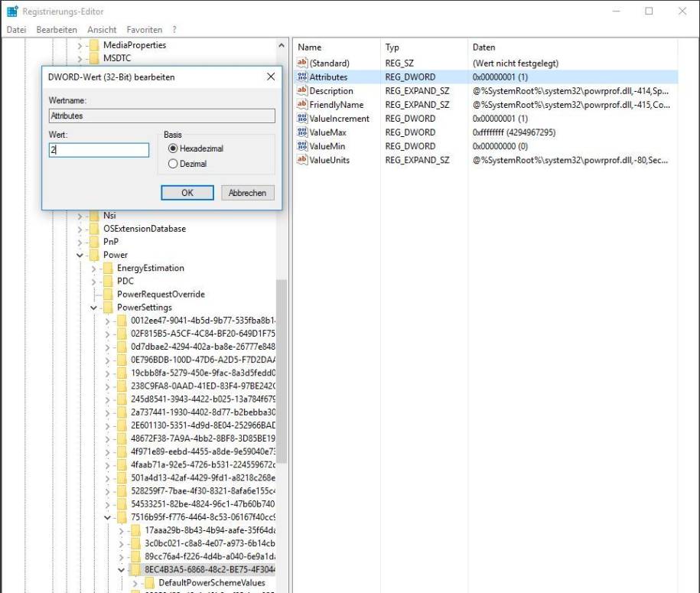Select the ValueMax binary icon
Viewport: 700px width, 593px height.
point(301,132)
